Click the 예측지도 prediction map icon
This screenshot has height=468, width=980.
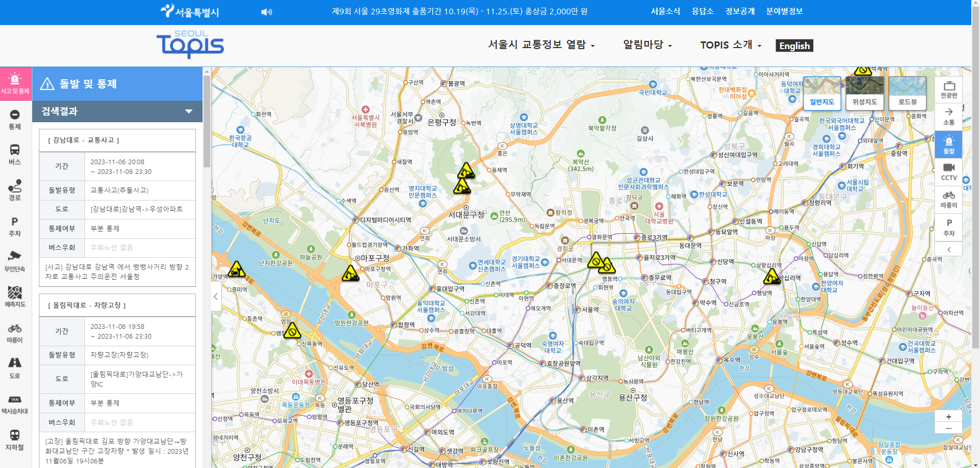[x=15, y=297]
